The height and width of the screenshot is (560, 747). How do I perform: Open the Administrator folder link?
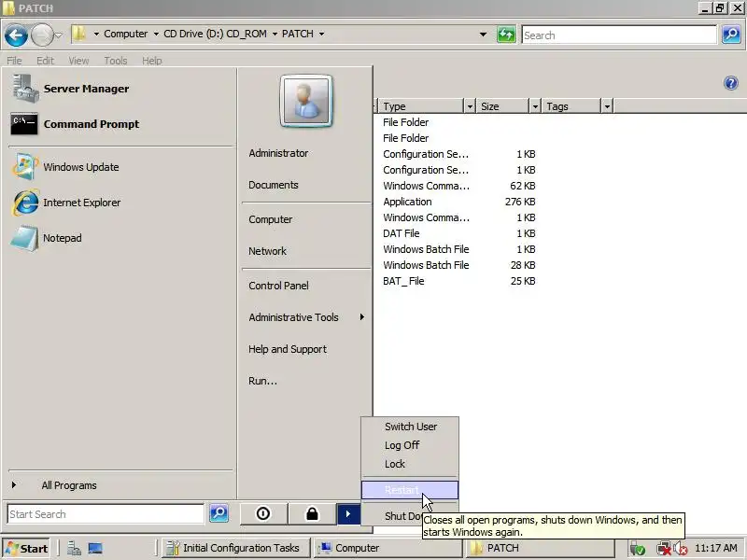point(278,153)
